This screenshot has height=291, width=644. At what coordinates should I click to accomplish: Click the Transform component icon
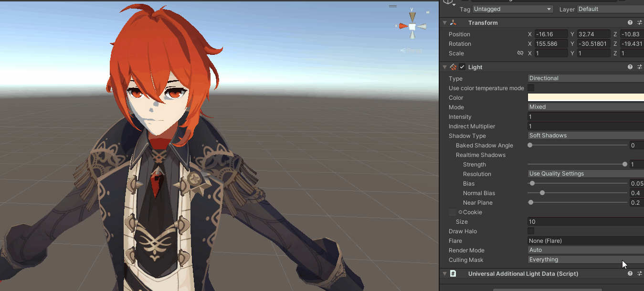[x=453, y=23]
